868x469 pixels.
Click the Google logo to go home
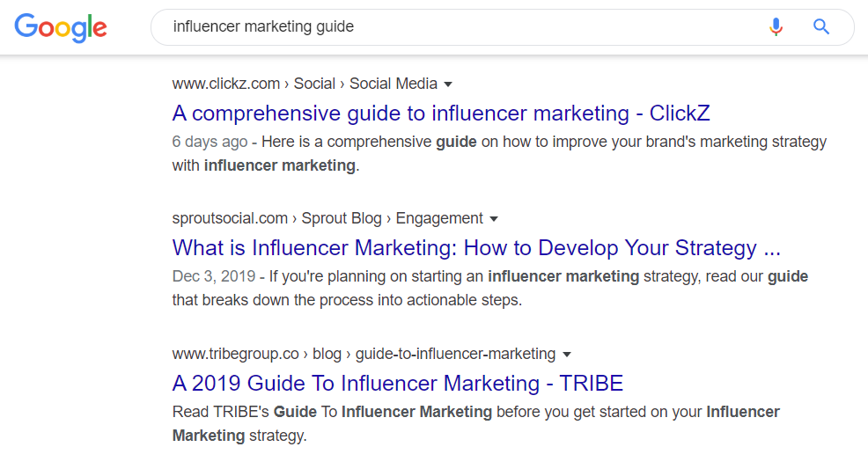[x=61, y=26]
